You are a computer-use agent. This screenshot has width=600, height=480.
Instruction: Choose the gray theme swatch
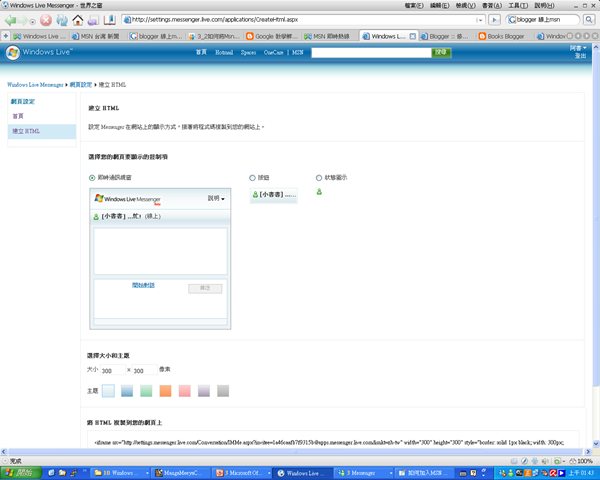[223, 391]
